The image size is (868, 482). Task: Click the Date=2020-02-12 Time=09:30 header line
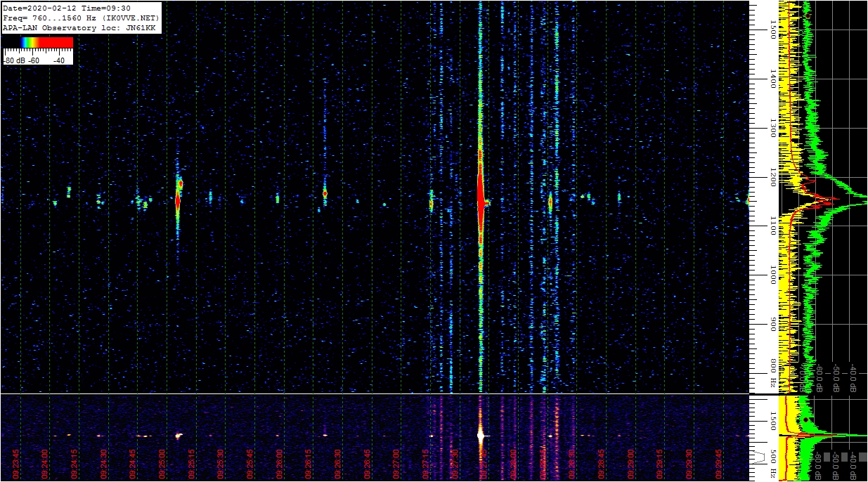coord(67,8)
